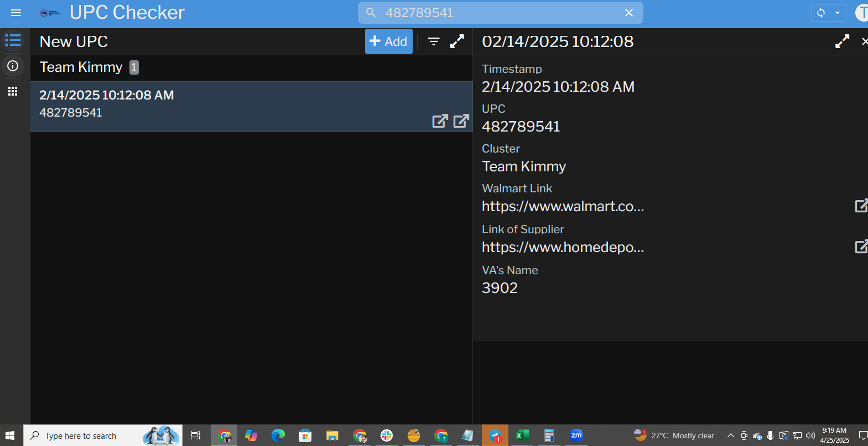Open the info icon in sidebar
The width and height of the screenshot is (868, 446).
[x=13, y=66]
